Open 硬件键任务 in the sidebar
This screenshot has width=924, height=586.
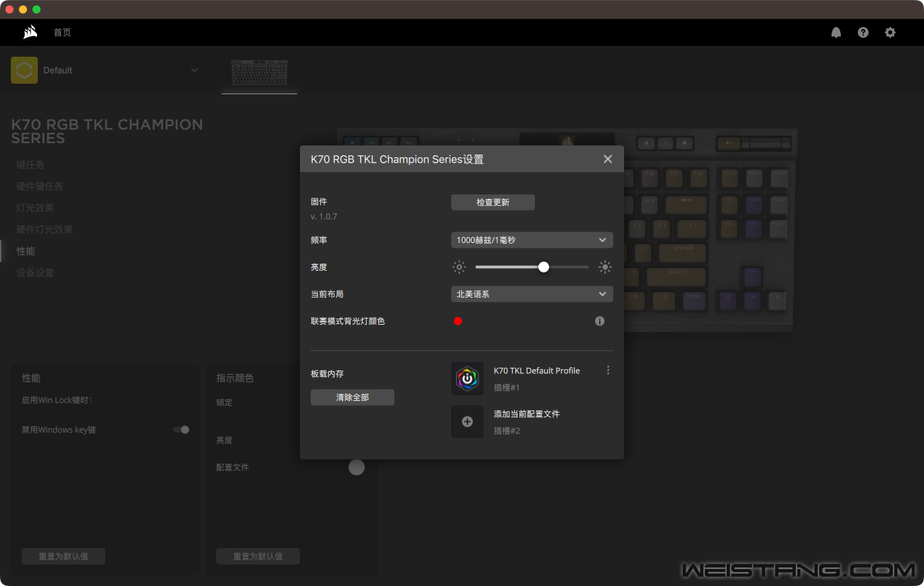[40, 186]
